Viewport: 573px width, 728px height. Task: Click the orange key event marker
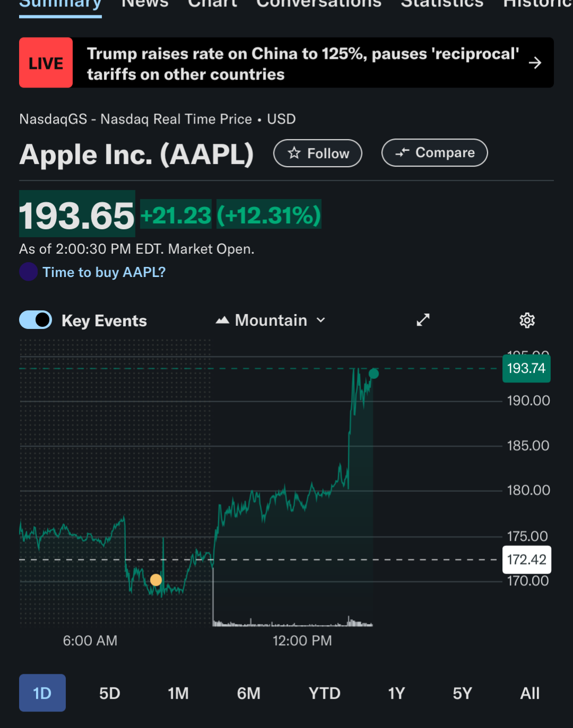click(x=156, y=580)
